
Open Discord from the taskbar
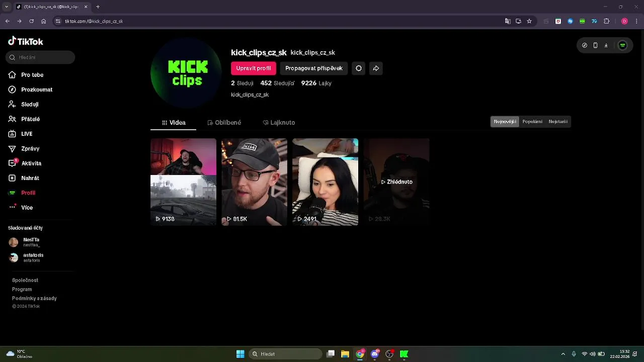[374, 354]
